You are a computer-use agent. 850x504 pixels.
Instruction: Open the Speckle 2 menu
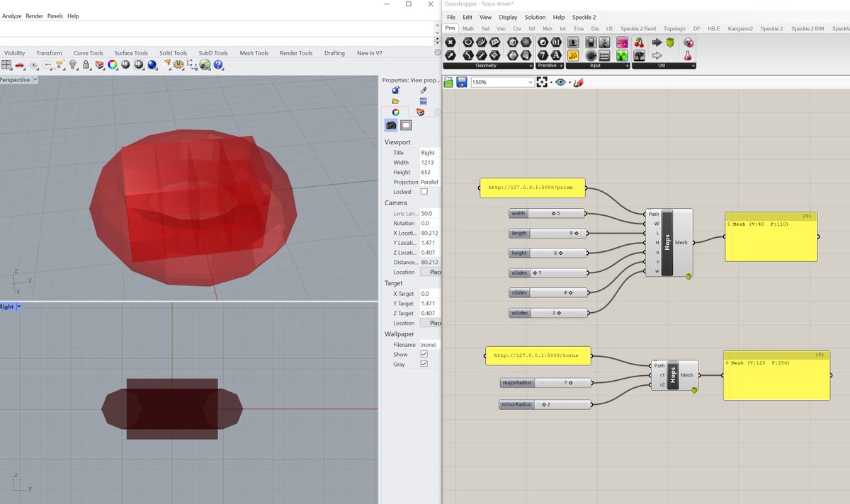click(x=584, y=17)
